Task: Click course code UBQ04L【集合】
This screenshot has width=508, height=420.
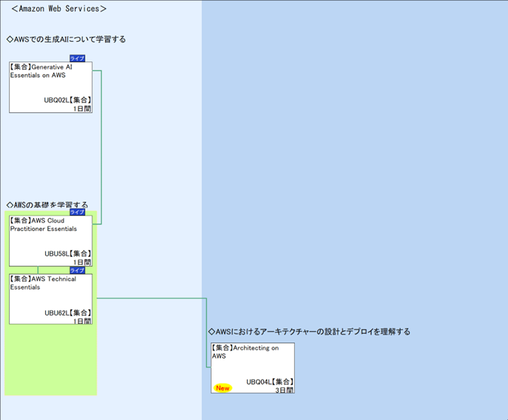Action: point(270,382)
